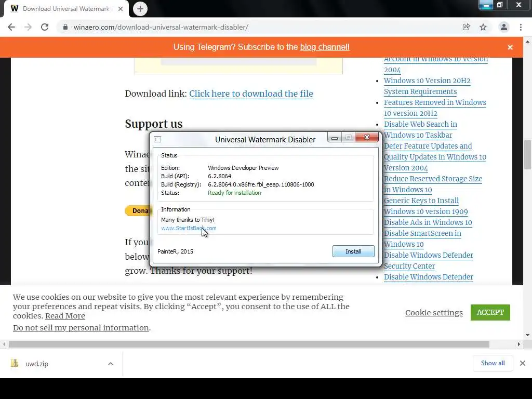Click the scroll left arrow on horizontal scrollbar

(4, 344)
